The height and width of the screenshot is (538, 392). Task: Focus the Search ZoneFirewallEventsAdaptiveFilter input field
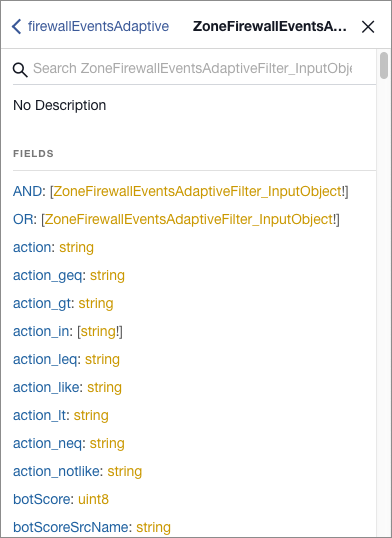tap(193, 69)
